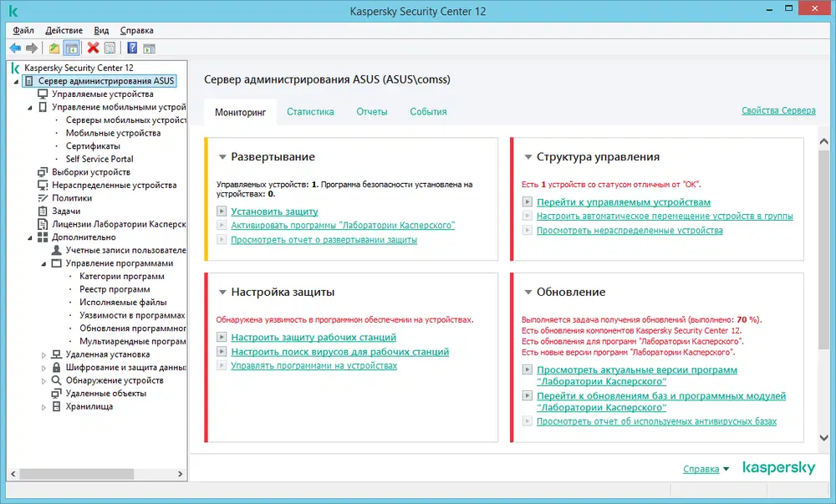The image size is (836, 504).
Task: Collapse the Обновление section triangle
Action: (x=528, y=293)
